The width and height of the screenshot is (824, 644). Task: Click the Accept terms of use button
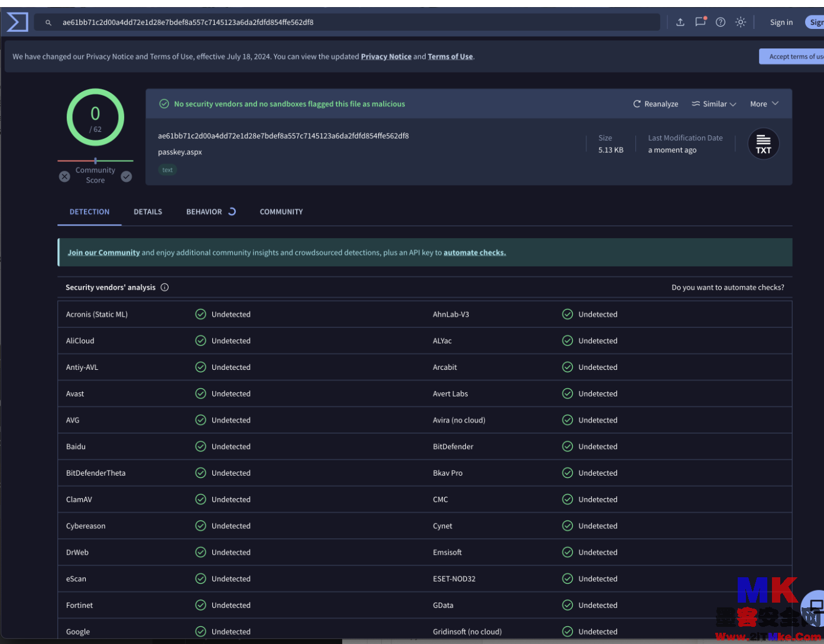click(x=791, y=57)
